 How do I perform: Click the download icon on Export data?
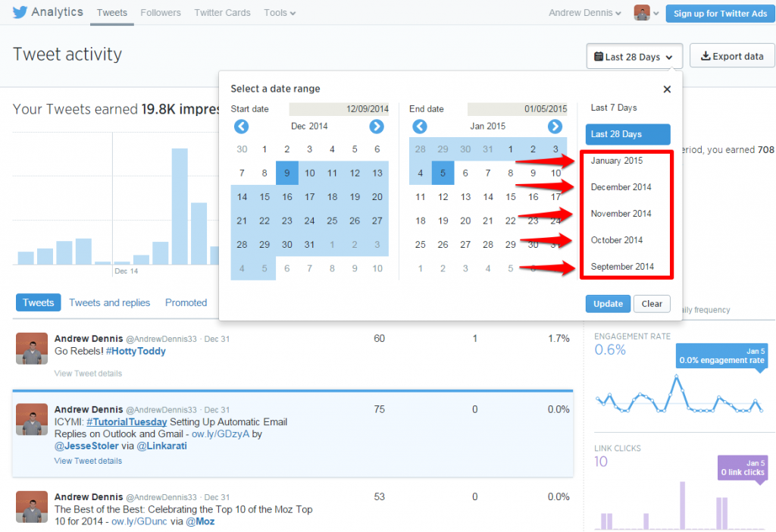[707, 55]
